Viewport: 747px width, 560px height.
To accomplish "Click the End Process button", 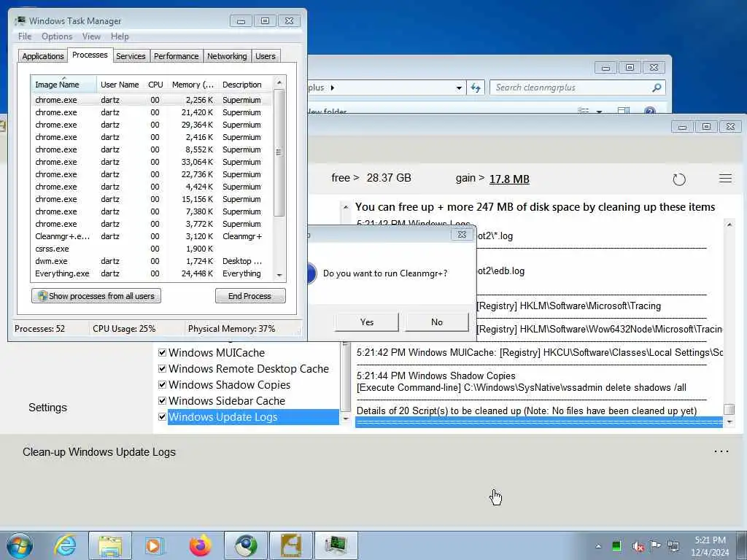I will (250, 296).
